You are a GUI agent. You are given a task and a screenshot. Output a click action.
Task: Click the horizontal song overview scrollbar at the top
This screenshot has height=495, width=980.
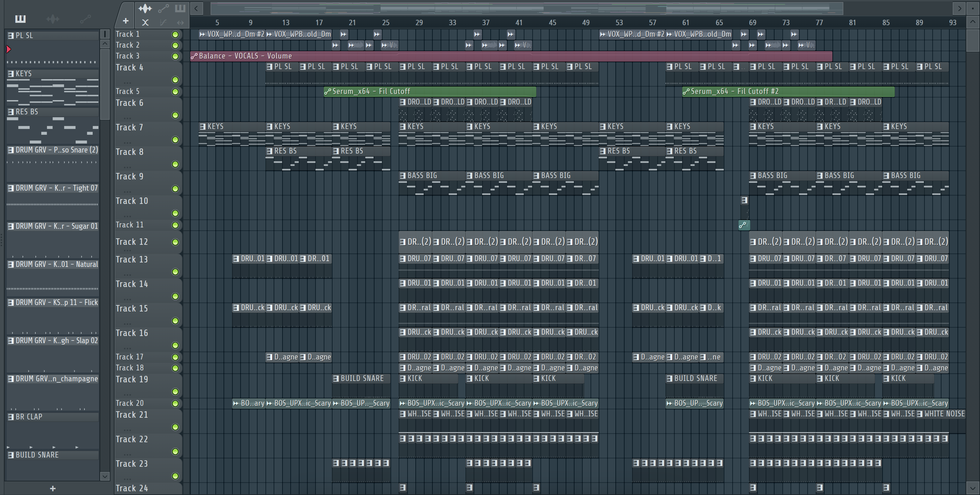coord(527,8)
